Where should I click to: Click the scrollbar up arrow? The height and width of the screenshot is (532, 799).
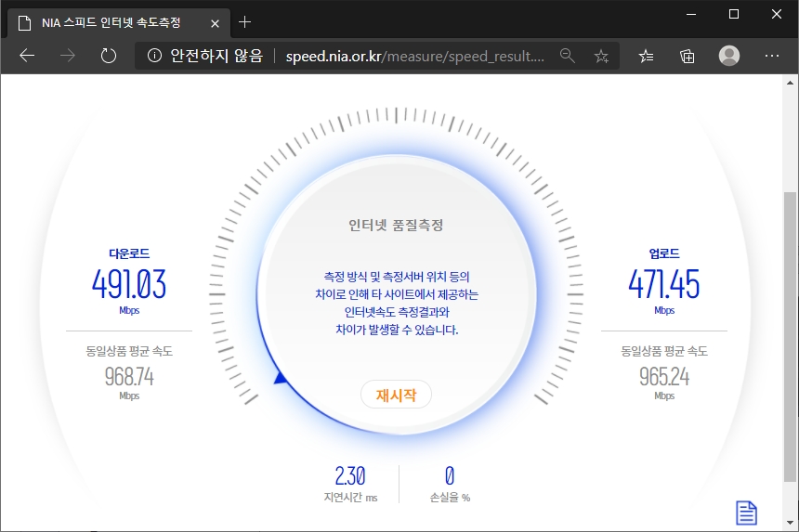pos(790,82)
